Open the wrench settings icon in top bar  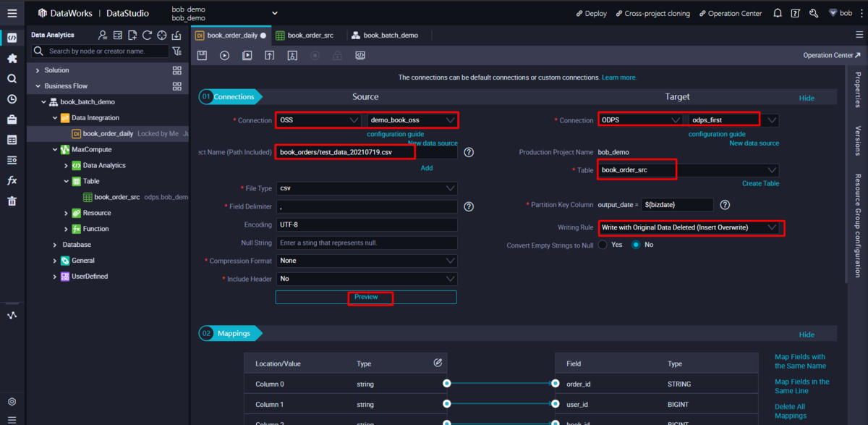click(x=814, y=13)
